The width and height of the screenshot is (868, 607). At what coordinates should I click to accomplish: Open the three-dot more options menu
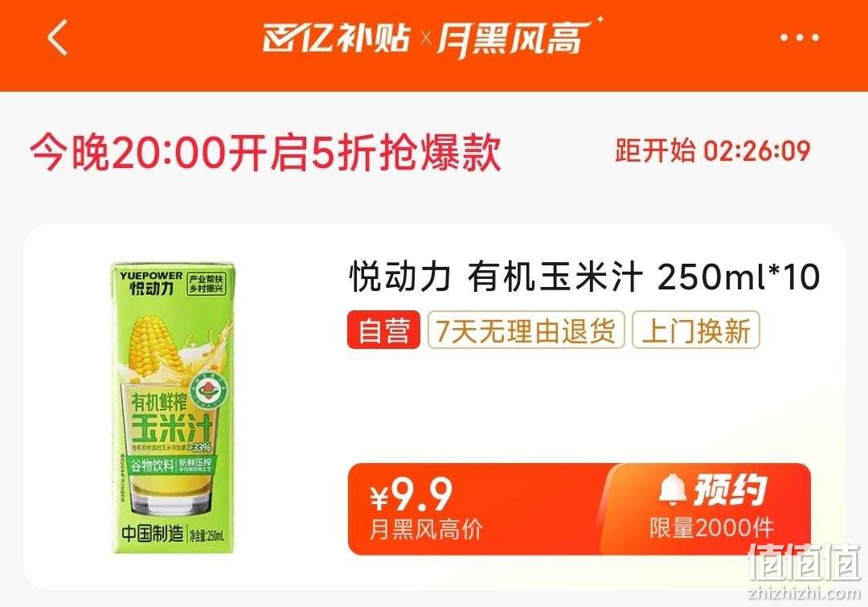(x=799, y=38)
